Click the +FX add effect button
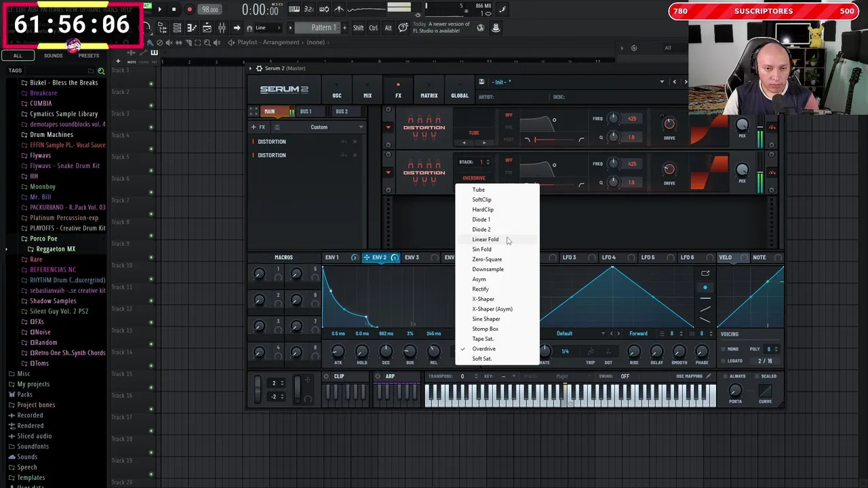The image size is (868, 488). click(x=258, y=127)
